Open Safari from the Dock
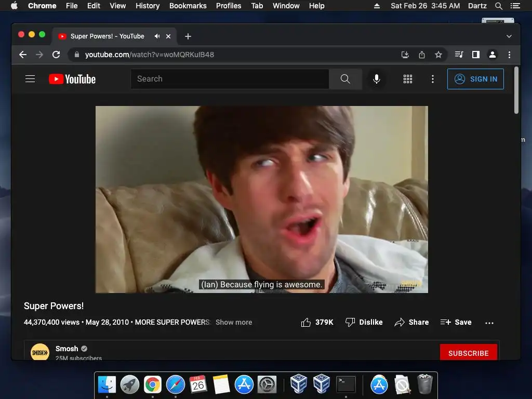 pyautogui.click(x=176, y=384)
